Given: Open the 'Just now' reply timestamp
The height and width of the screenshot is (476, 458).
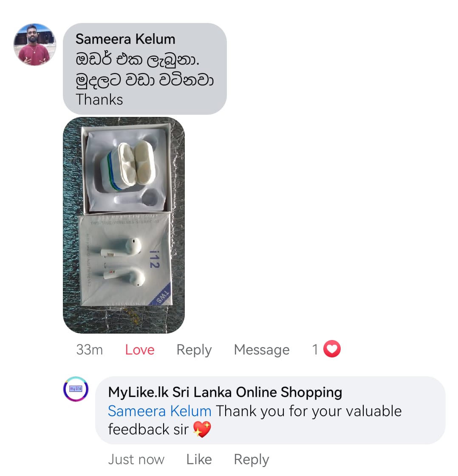Looking at the screenshot, I should 136,459.
